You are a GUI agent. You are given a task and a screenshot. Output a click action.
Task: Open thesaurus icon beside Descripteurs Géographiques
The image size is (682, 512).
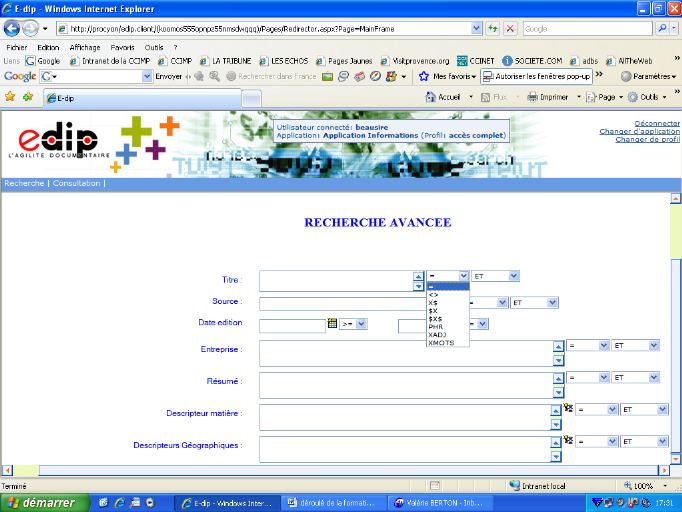point(568,440)
